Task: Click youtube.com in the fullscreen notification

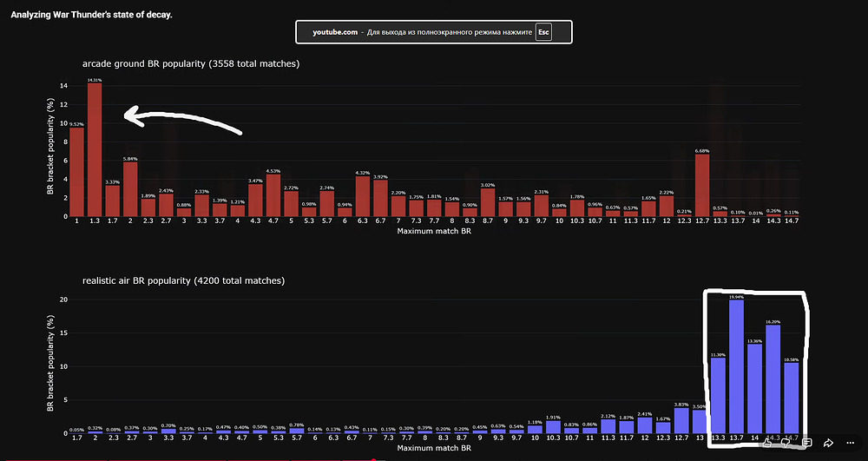Action: [335, 32]
